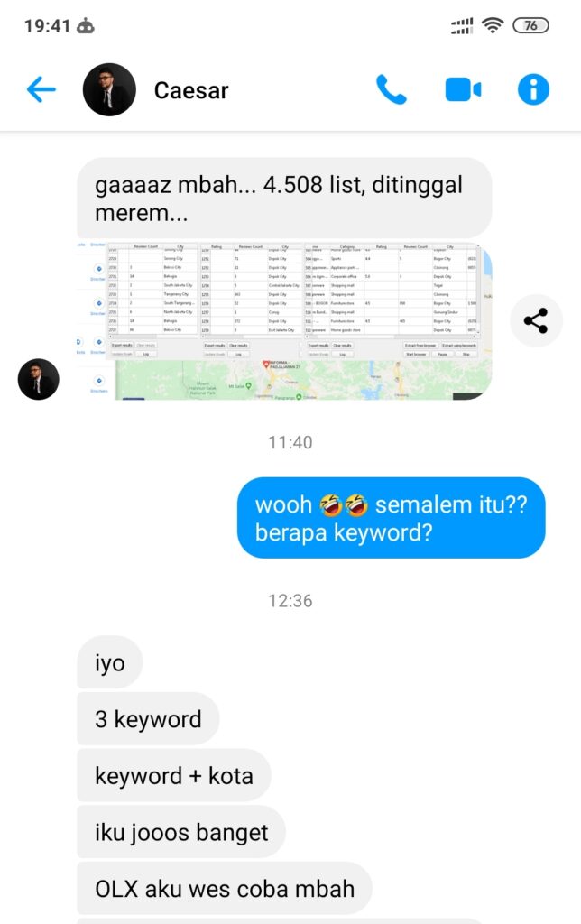Tap the '3 keyword' message bubble
581x924 pixels.
[148, 718]
